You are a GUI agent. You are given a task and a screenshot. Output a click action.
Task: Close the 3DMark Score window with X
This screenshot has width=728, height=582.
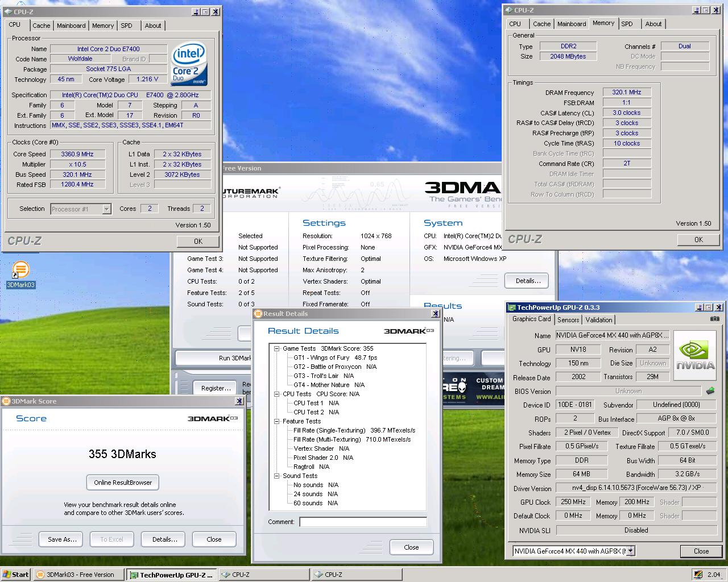(239, 401)
